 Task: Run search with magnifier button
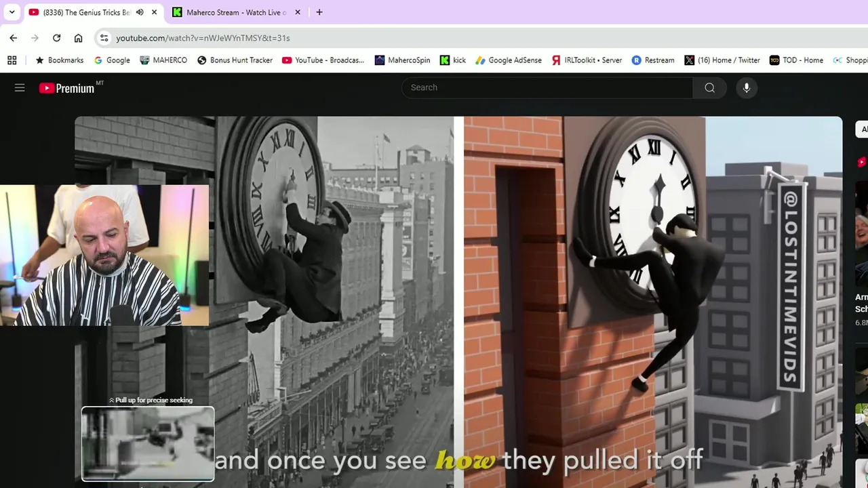point(709,87)
